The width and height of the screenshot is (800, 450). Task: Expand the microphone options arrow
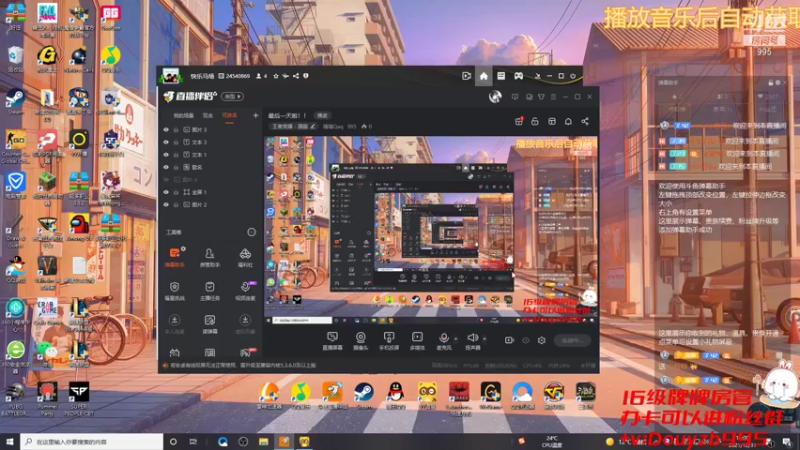tap(456, 338)
